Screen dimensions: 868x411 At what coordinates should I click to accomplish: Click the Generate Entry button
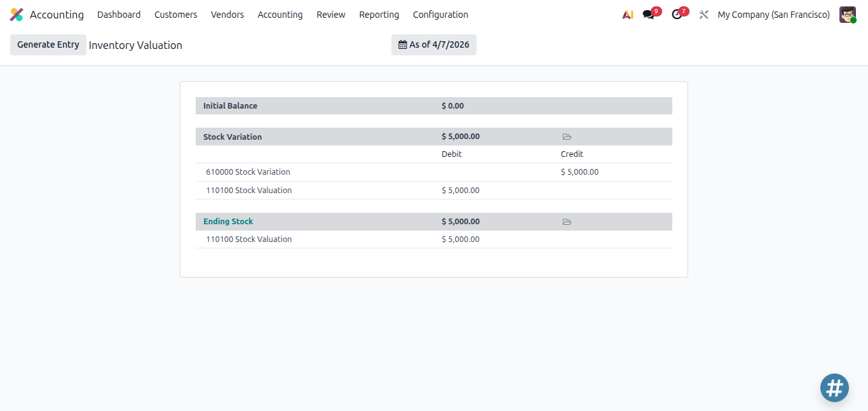tap(48, 45)
